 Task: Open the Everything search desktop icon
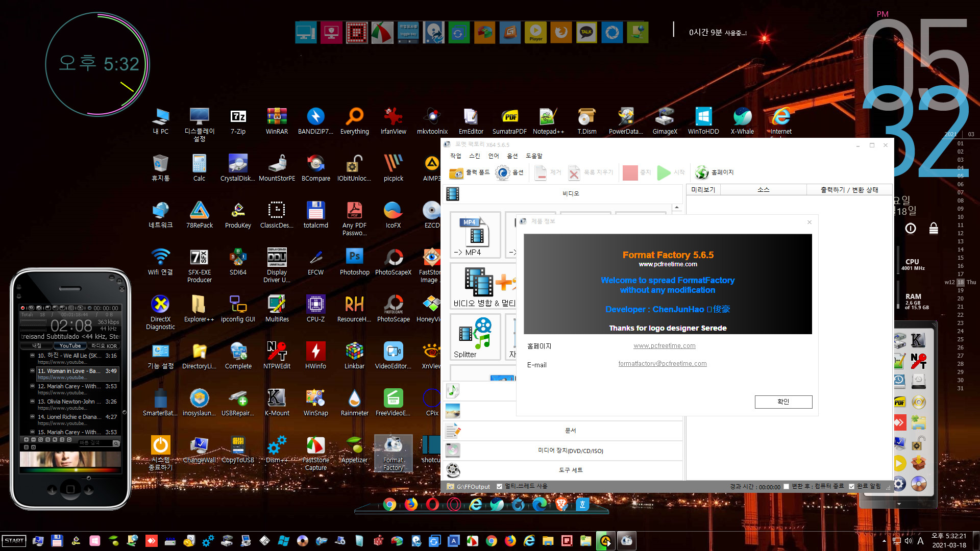(x=355, y=121)
